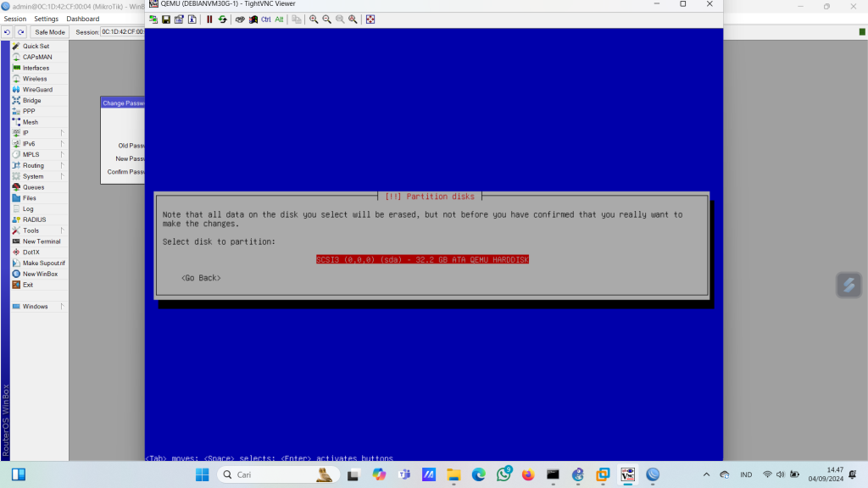Viewport: 868px width, 488px height.
Task: Open the Windows Start button on taskbar
Action: click(202, 474)
